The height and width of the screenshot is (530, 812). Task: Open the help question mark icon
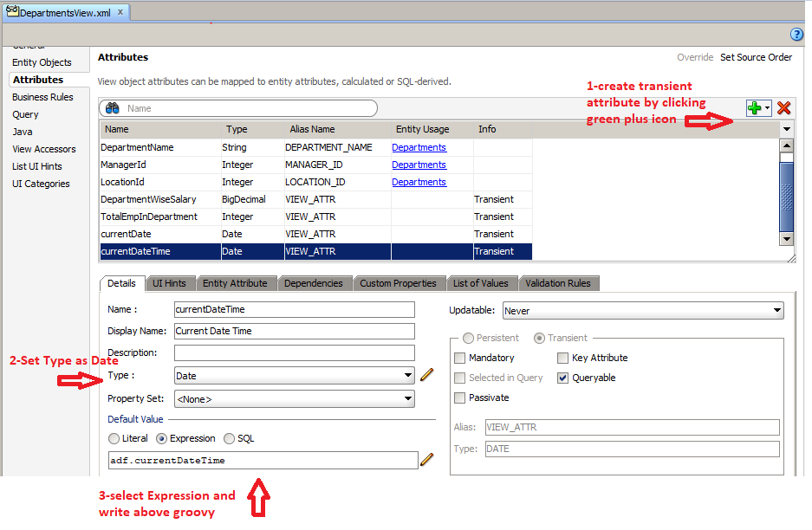[x=796, y=35]
